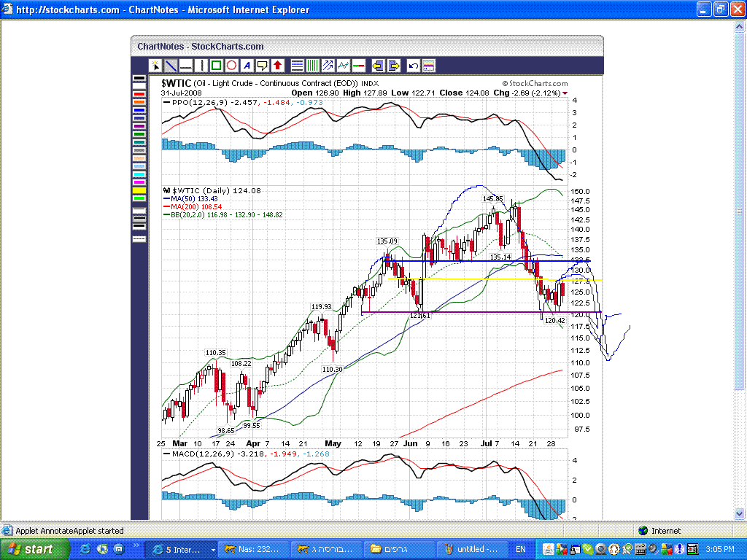Pick the magenta color swatch

(139, 182)
